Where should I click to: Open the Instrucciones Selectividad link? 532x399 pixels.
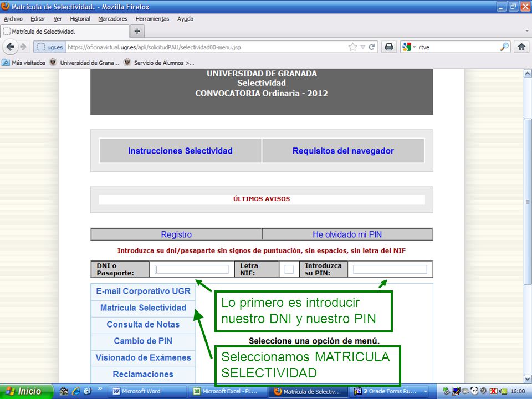coord(180,151)
